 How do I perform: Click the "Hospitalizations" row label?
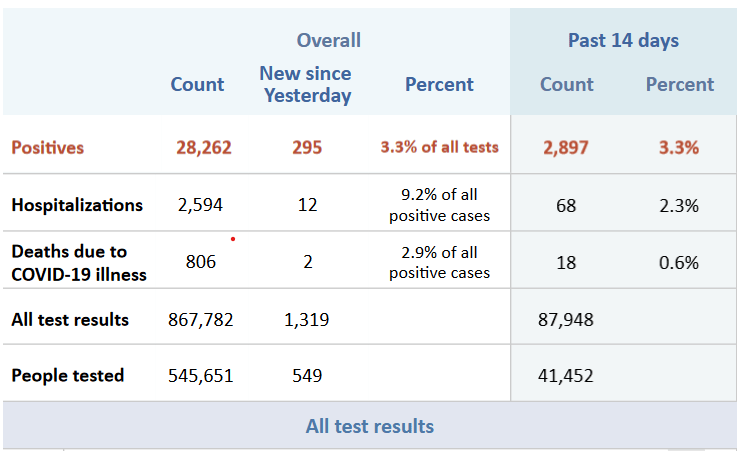click(77, 205)
